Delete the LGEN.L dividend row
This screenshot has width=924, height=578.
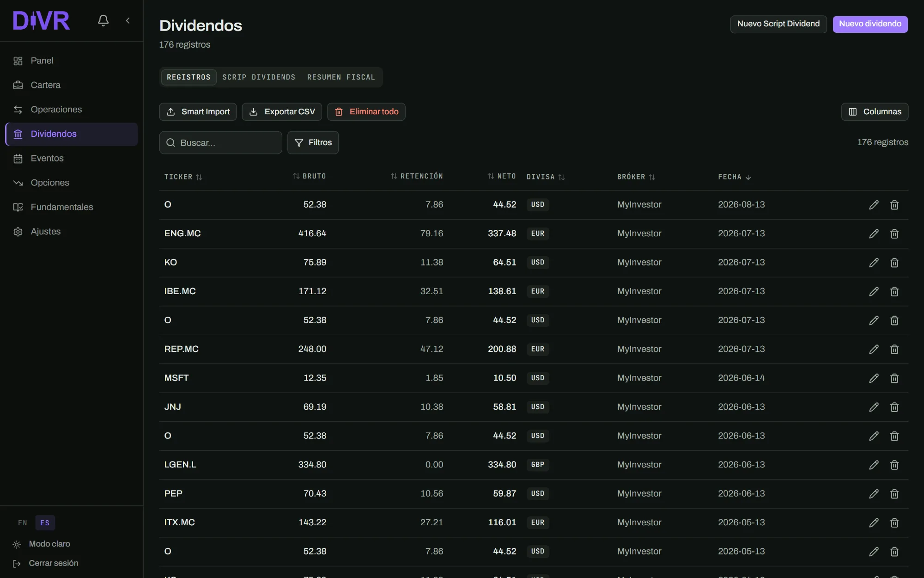pos(894,465)
